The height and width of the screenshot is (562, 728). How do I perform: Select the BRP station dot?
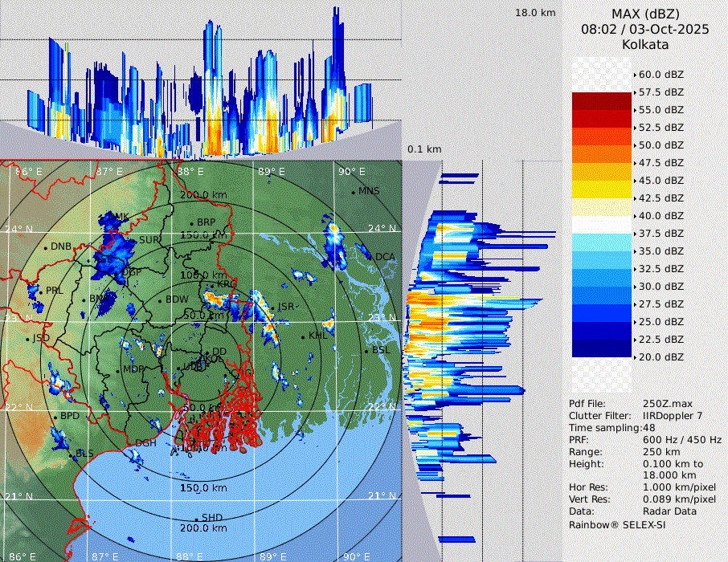(192, 223)
